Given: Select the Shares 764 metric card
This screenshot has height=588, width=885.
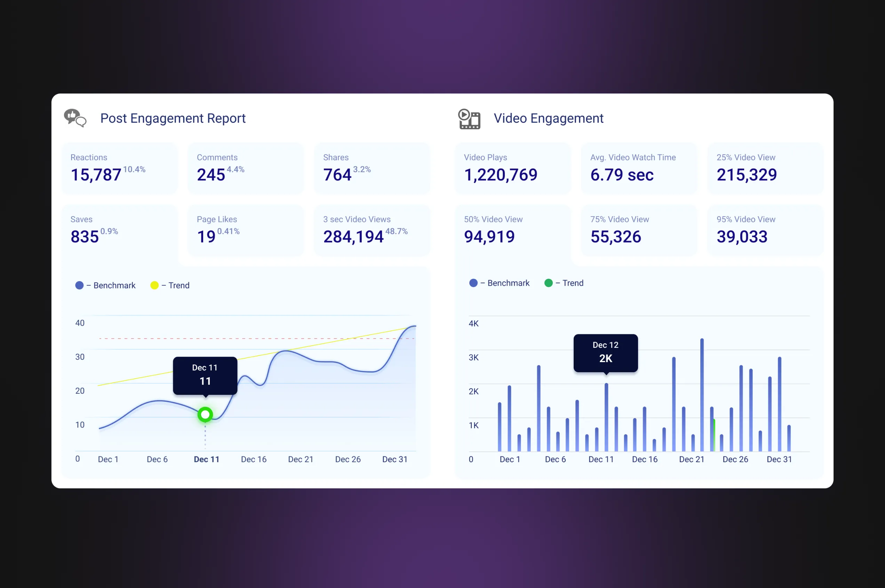Looking at the screenshot, I should pos(372,169).
